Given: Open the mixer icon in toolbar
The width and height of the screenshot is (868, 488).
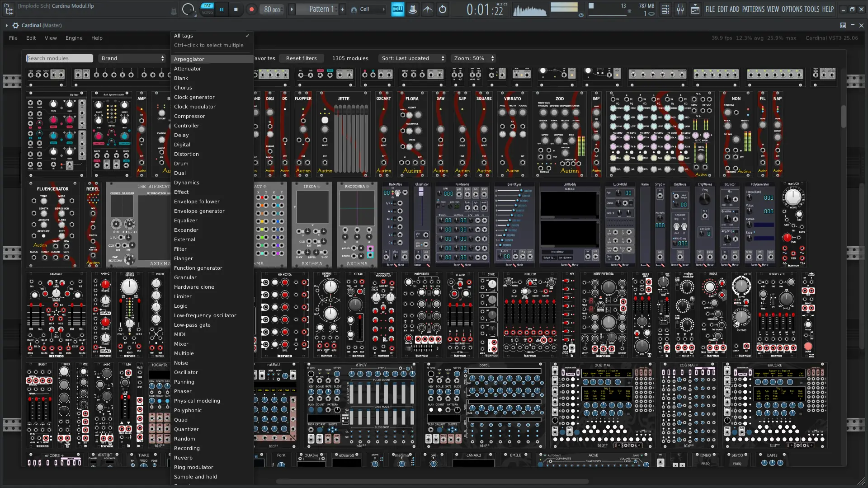Looking at the screenshot, I should click(680, 9).
